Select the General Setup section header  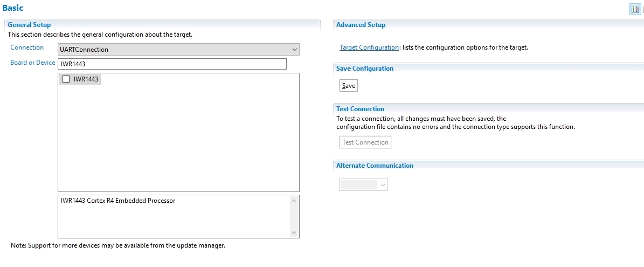29,25
